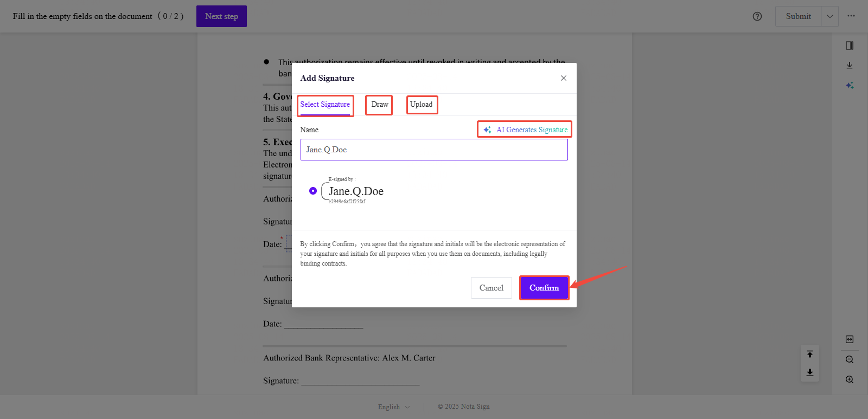
Task: Toggle the side panel layout icon
Action: tap(850, 46)
